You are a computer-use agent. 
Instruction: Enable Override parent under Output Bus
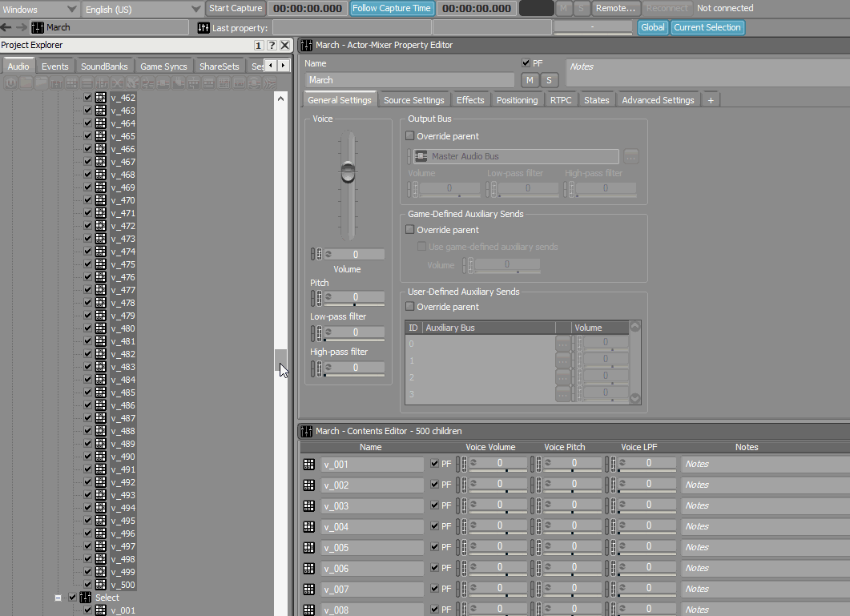point(410,135)
